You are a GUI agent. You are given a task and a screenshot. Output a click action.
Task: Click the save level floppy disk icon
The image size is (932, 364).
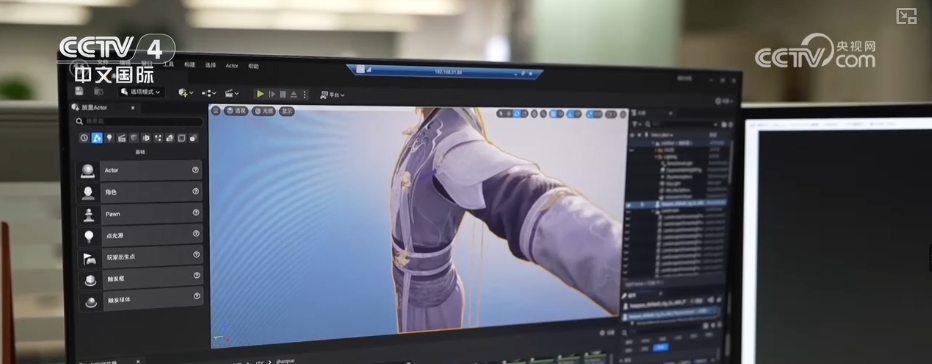79,91
